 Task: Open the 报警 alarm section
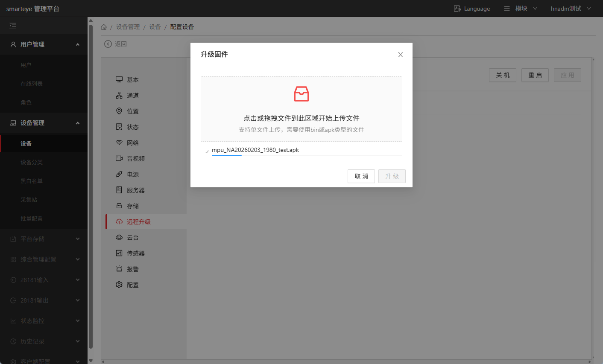pyautogui.click(x=132, y=269)
